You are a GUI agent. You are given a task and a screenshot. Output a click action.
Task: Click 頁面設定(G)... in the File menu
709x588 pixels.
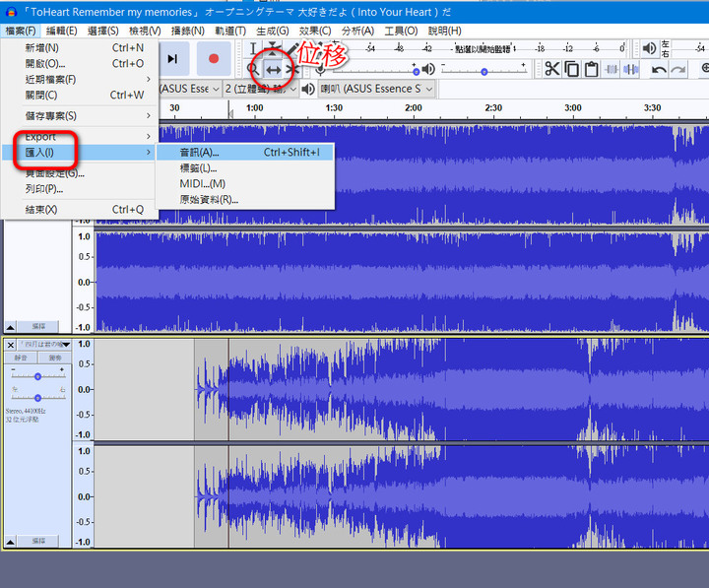tap(80, 173)
